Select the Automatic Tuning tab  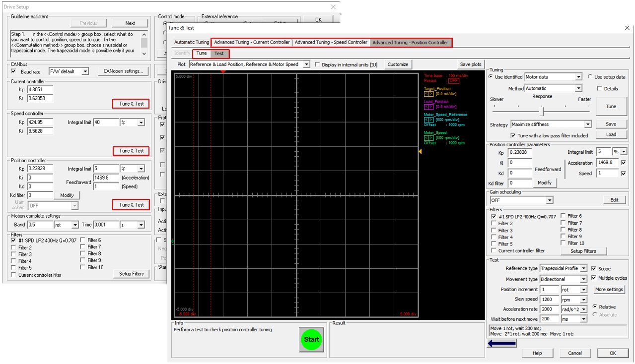191,42
